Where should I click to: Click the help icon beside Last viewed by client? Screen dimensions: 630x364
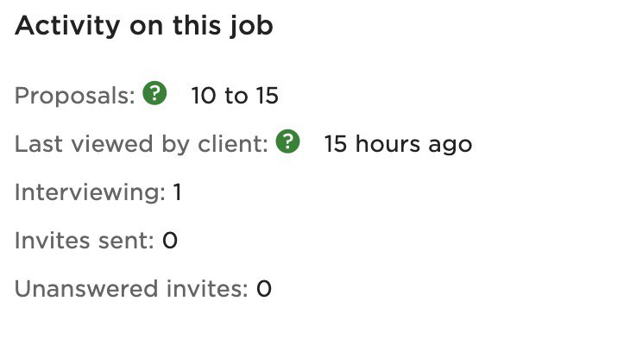(x=288, y=141)
